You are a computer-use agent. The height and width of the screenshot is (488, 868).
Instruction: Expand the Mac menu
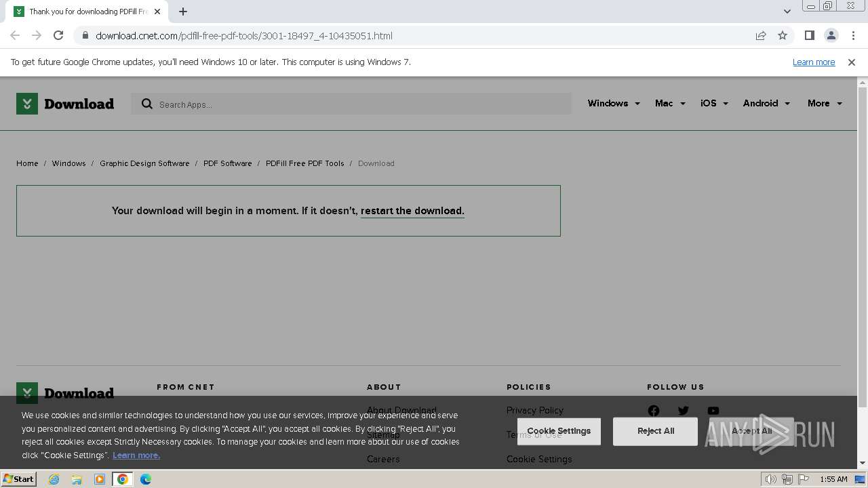coord(670,104)
